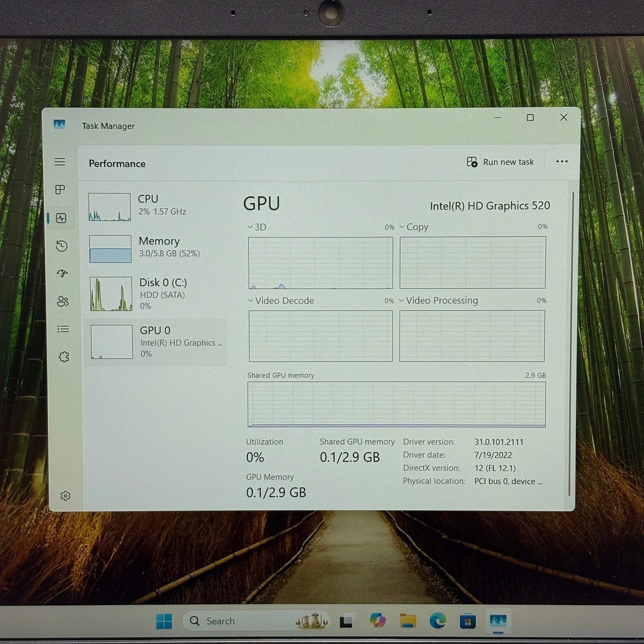Viewport: 644px width, 644px height.
Task: Open the App history page icon
Action: coord(62,246)
